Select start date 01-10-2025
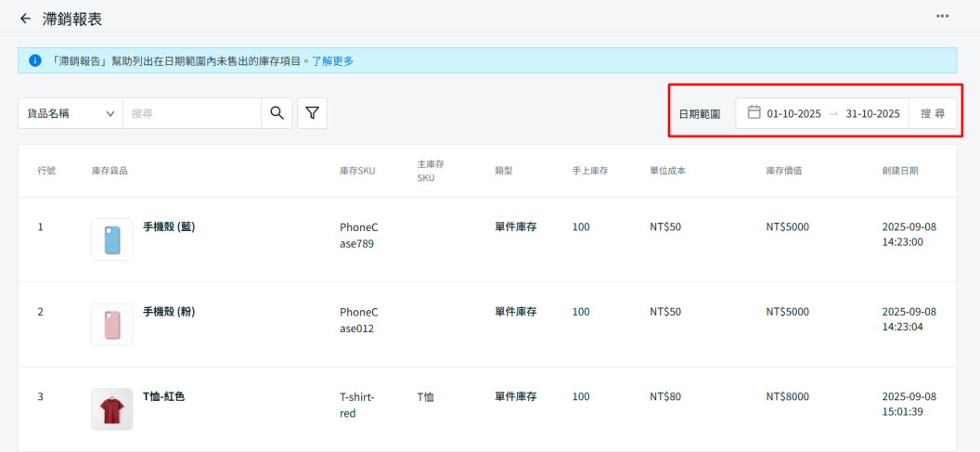 tap(793, 114)
